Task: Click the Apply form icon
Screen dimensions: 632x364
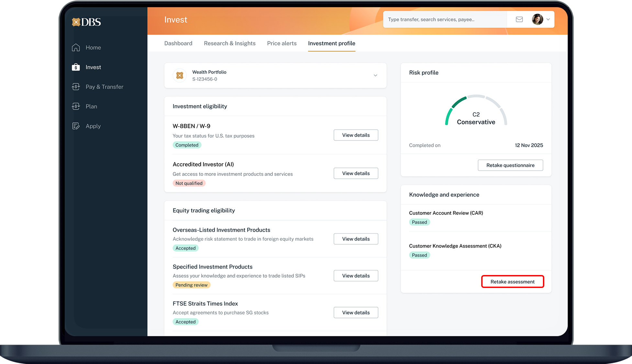Action: pyautogui.click(x=76, y=126)
